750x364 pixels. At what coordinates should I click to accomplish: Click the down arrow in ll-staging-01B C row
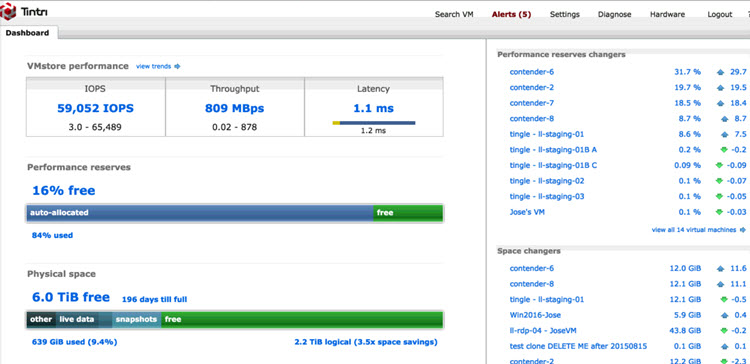click(x=719, y=165)
